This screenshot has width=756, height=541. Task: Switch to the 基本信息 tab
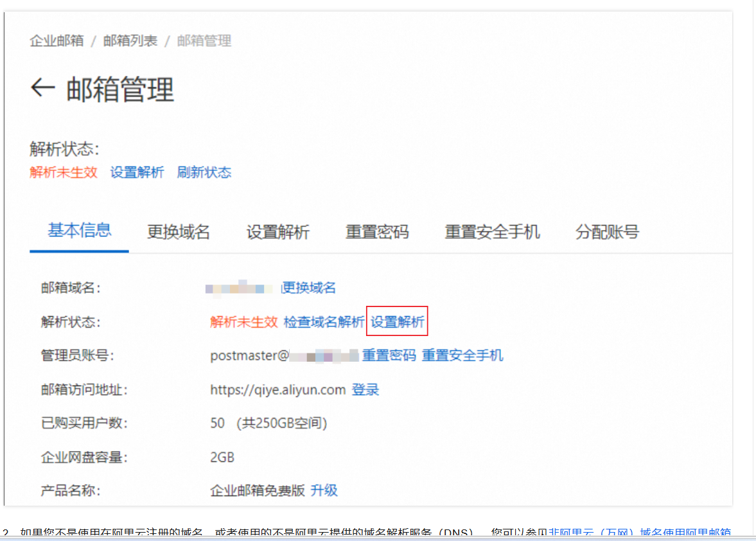(79, 232)
